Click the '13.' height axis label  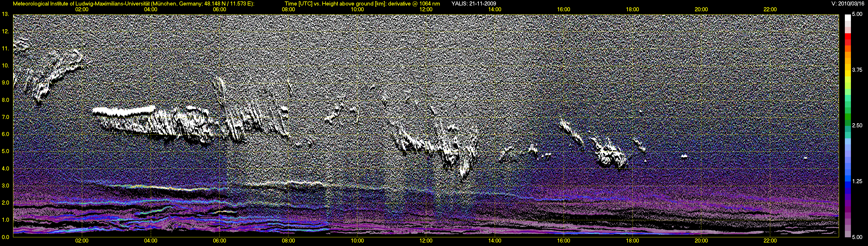pyautogui.click(x=5, y=14)
